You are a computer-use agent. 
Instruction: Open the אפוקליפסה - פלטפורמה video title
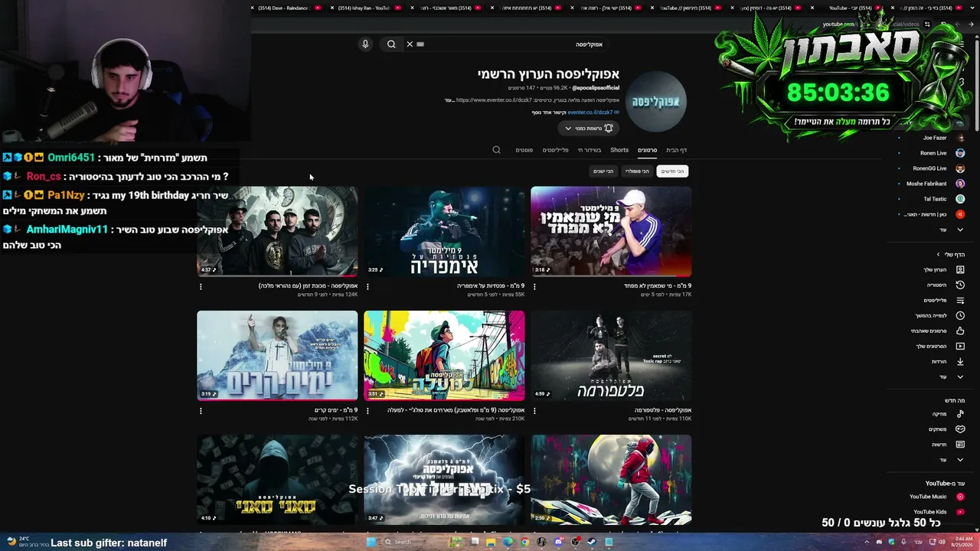(663, 410)
